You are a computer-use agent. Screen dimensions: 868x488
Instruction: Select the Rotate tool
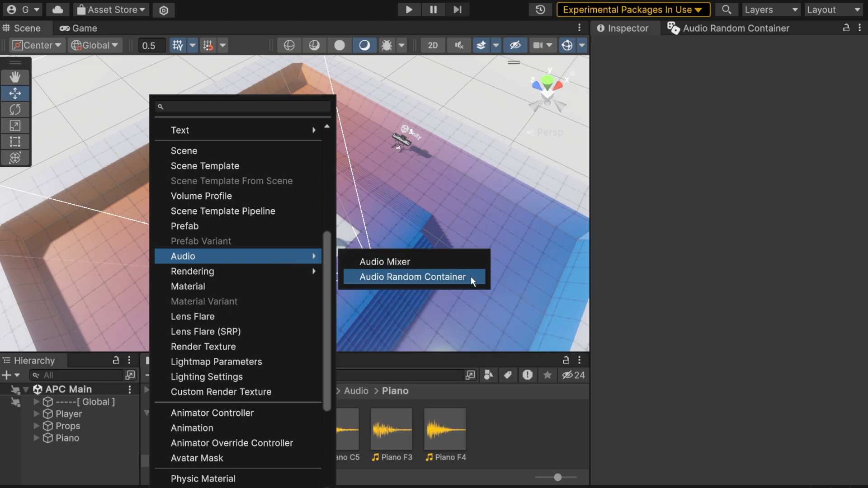(15, 109)
